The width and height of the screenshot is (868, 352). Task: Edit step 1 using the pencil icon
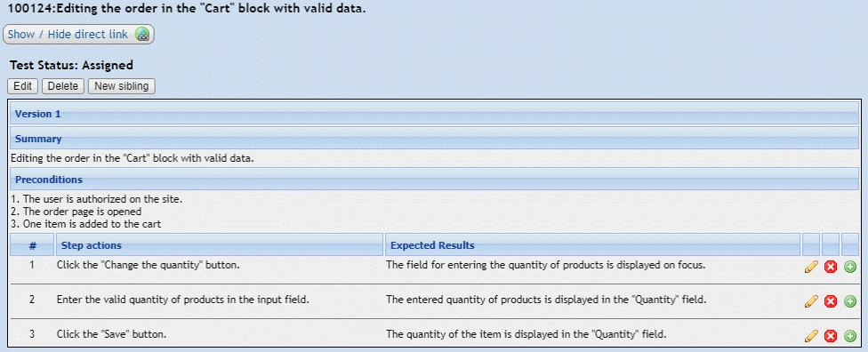tap(811, 267)
